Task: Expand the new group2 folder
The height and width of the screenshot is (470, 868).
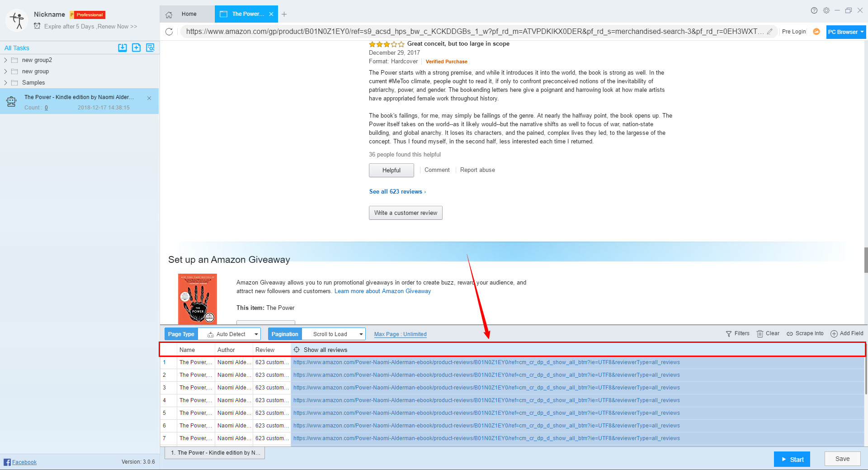Action: click(x=5, y=60)
